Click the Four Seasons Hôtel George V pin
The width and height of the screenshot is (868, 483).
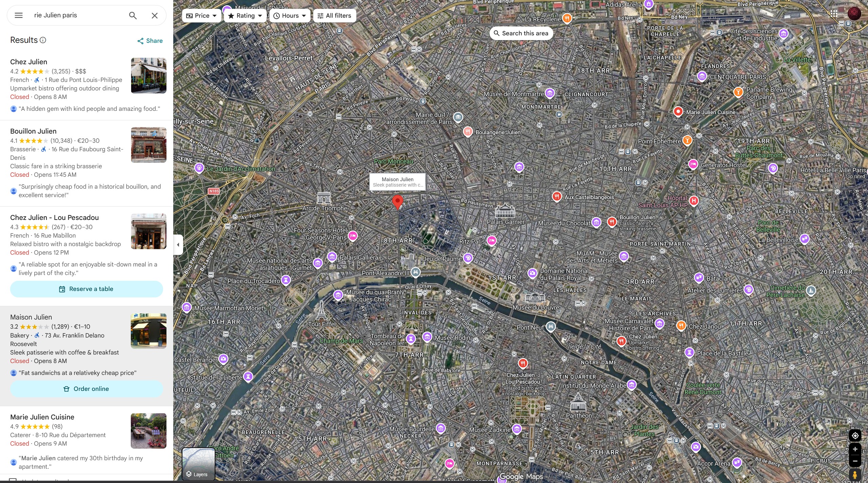(353, 235)
